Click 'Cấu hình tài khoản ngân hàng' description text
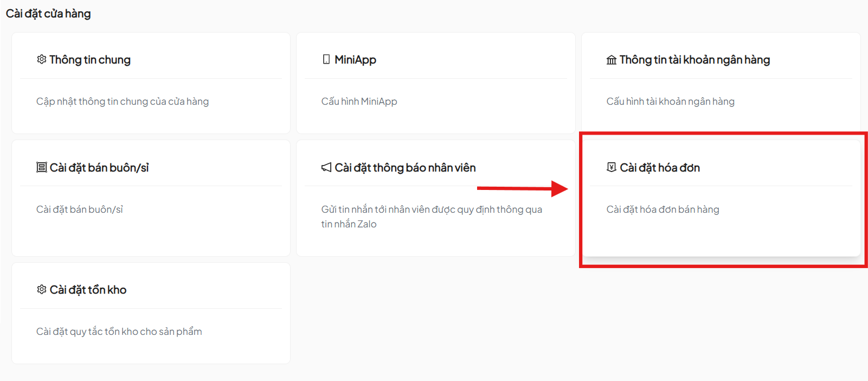Viewport: 868px width, 381px height. pyautogui.click(x=670, y=101)
